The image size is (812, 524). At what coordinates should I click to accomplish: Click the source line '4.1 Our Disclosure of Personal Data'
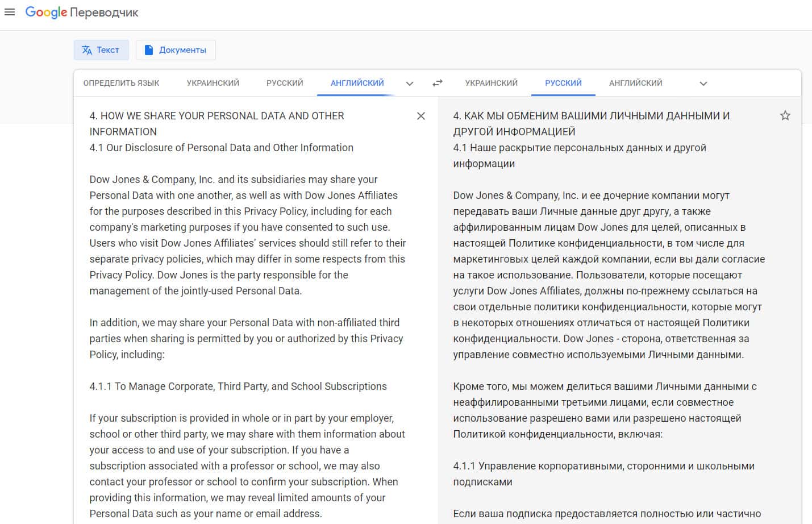(x=221, y=148)
